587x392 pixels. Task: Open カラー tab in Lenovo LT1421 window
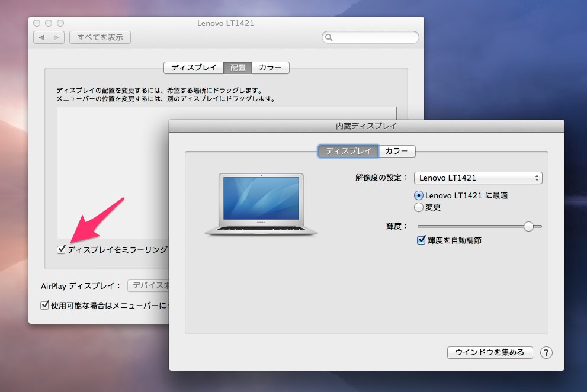point(270,68)
